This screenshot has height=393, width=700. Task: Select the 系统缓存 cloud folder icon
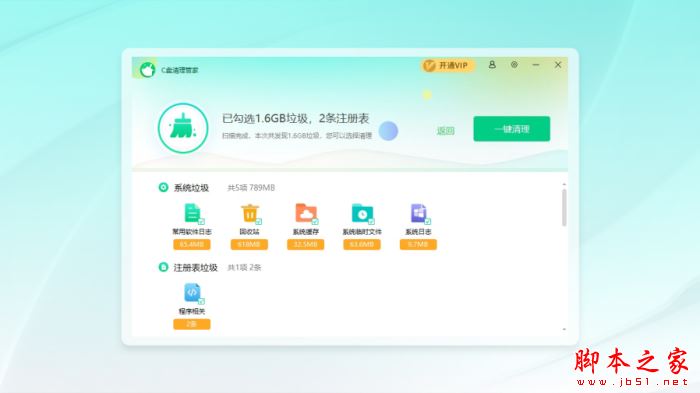click(x=306, y=213)
